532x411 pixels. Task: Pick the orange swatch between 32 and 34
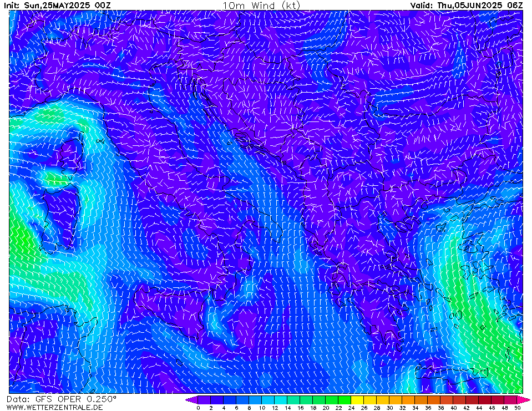pos(408,400)
